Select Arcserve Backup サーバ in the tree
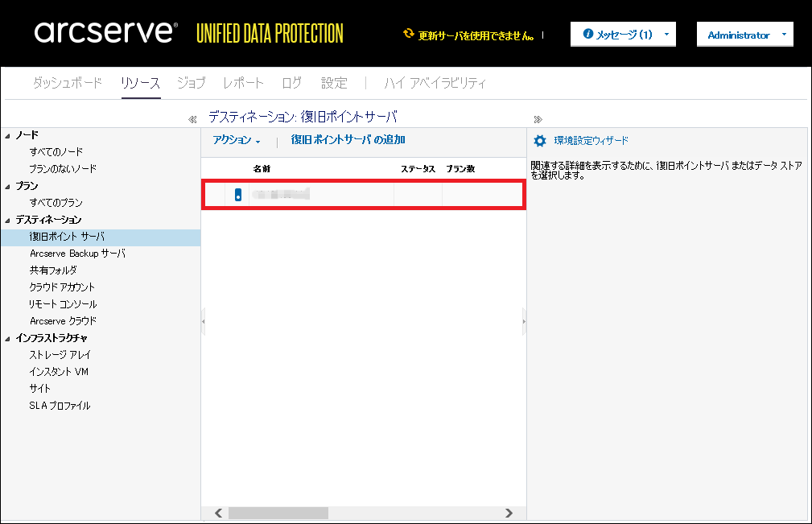Image resolution: width=812 pixels, height=524 pixels. [x=78, y=254]
